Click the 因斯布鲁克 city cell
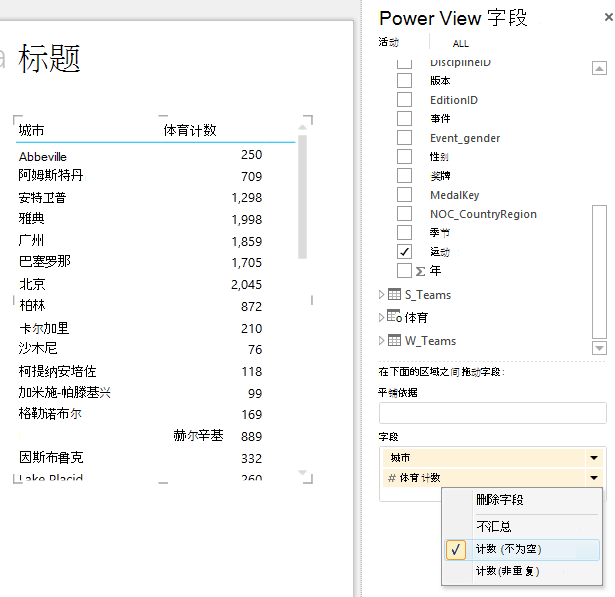The height and width of the screenshot is (597, 615). pyautogui.click(x=51, y=457)
